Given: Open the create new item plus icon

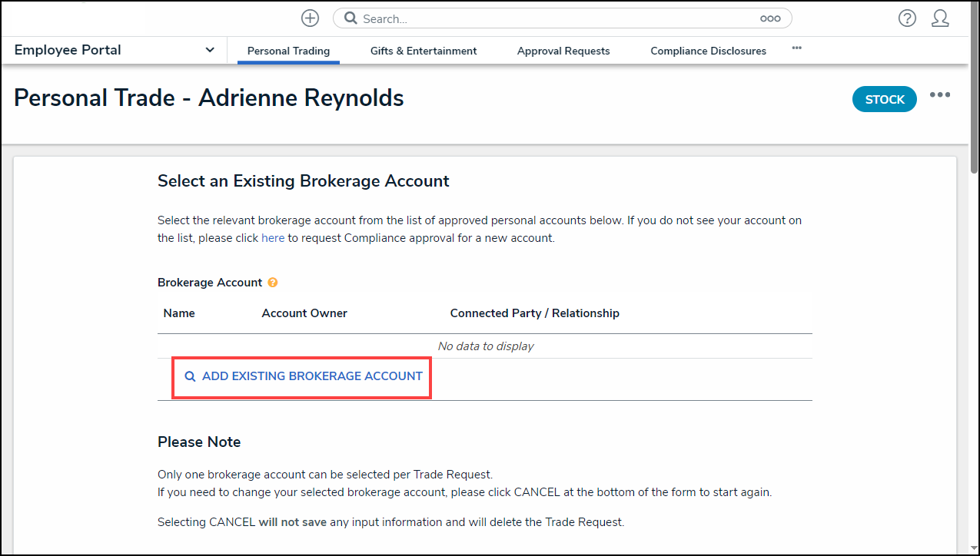Looking at the screenshot, I should coord(310,18).
